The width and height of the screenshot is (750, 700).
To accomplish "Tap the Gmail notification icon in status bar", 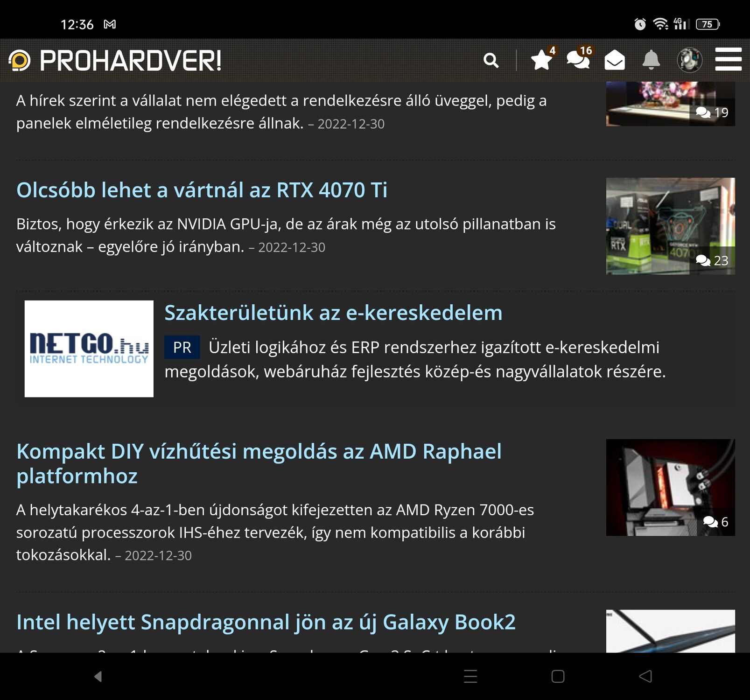I will point(110,24).
